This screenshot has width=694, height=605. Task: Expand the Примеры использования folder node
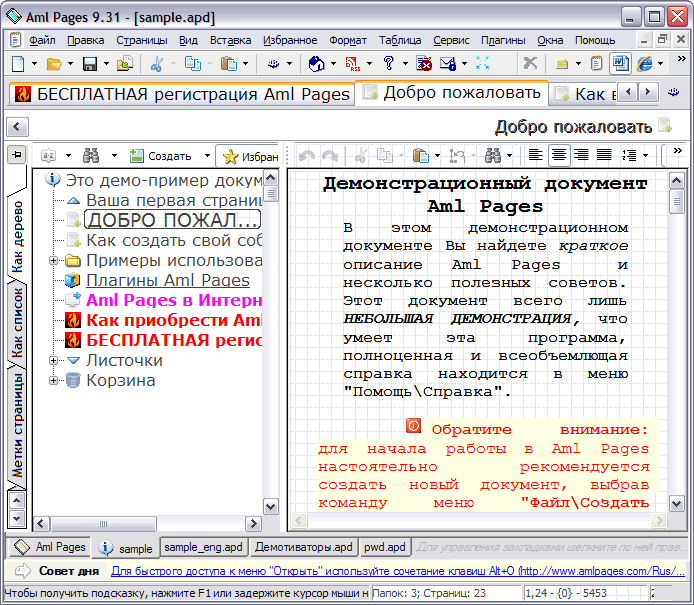point(53,261)
